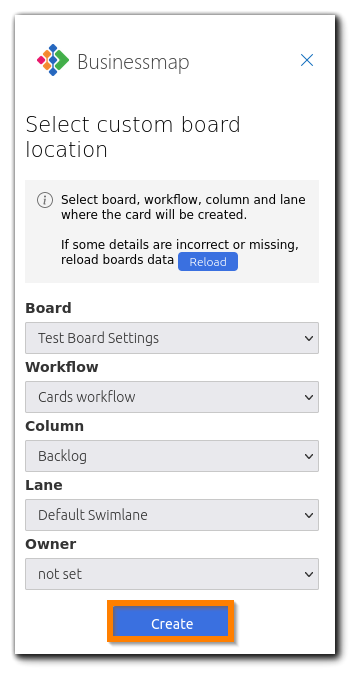Click Create to create the card
Viewport: 362px width, 681px height.
(x=171, y=623)
